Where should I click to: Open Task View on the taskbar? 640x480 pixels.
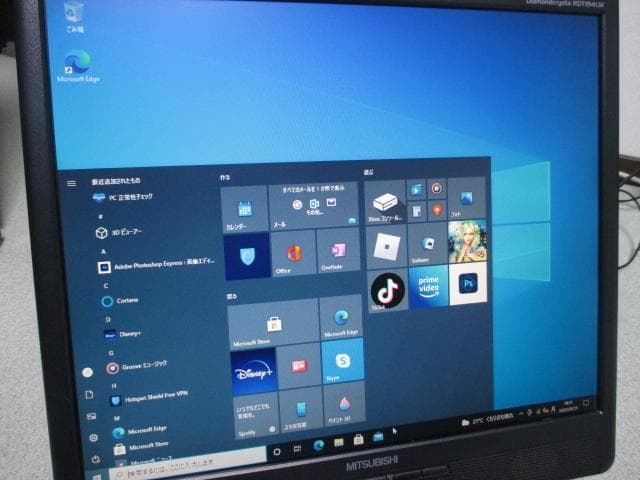pyautogui.click(x=298, y=449)
